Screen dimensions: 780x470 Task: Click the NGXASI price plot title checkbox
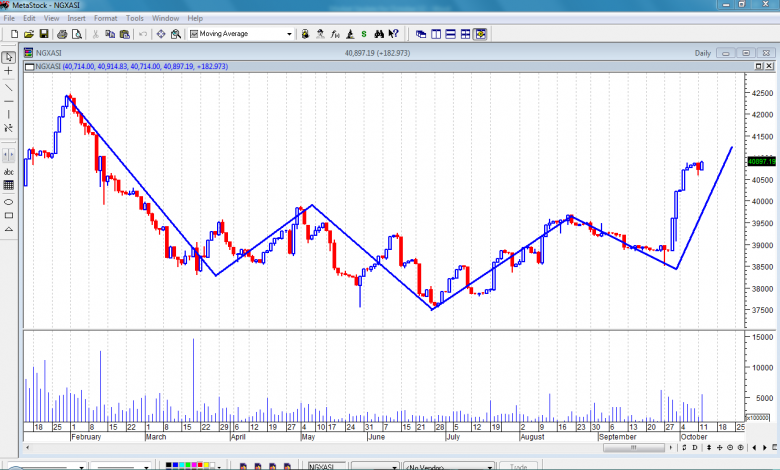point(29,66)
